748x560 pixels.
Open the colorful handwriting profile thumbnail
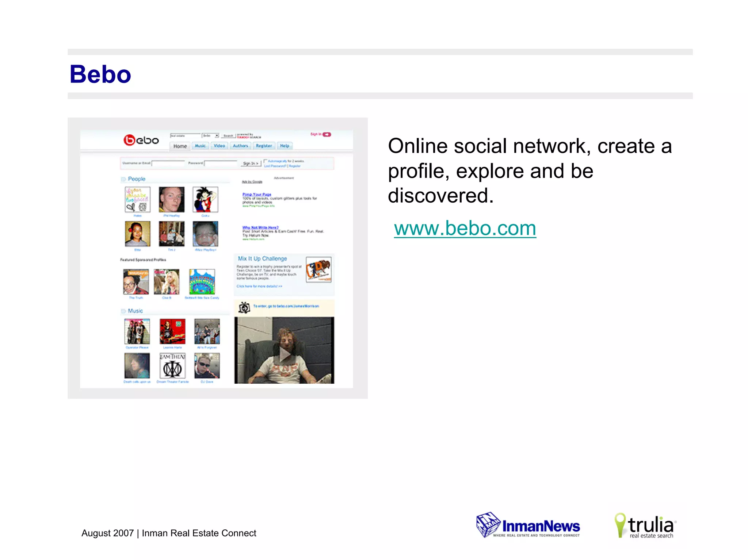(137, 200)
